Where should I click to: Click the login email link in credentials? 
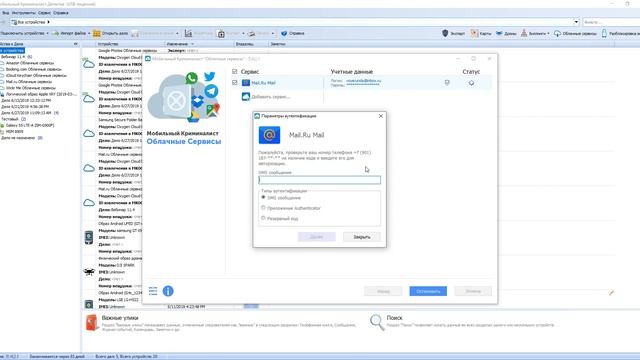tap(363, 81)
